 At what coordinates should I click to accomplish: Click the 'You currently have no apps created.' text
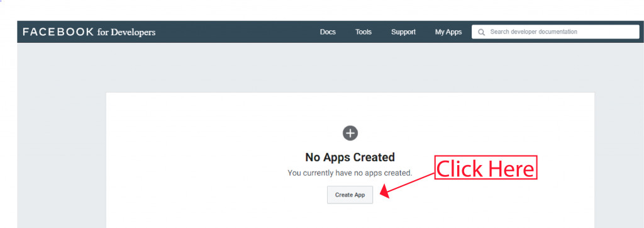[350, 173]
